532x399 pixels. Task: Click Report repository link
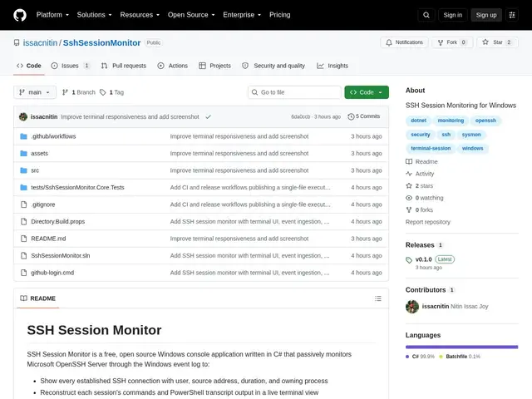(x=427, y=222)
